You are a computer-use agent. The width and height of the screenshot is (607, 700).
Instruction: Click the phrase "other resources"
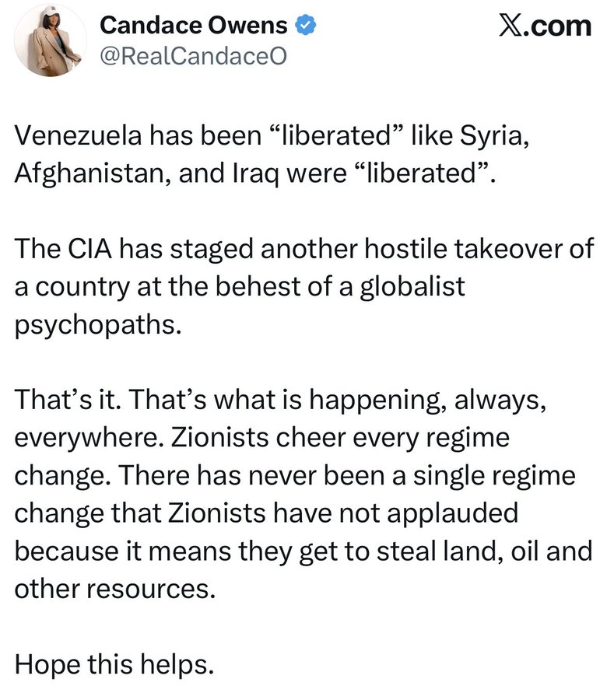tap(112, 589)
